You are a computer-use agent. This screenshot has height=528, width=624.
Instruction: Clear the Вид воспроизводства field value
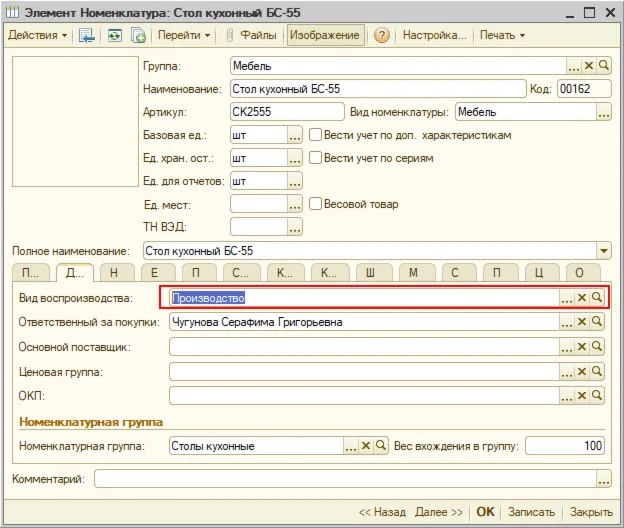pos(581,297)
